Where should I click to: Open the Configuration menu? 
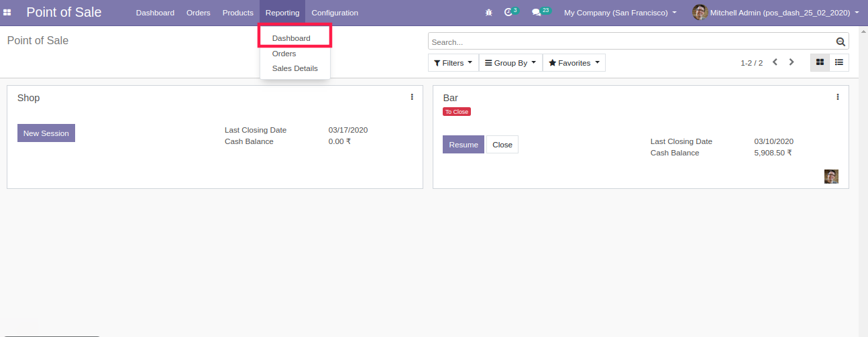(x=335, y=13)
